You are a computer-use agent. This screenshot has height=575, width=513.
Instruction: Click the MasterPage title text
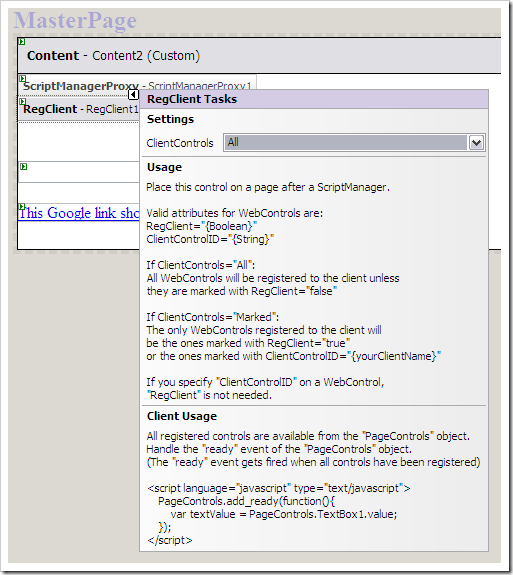75,21
